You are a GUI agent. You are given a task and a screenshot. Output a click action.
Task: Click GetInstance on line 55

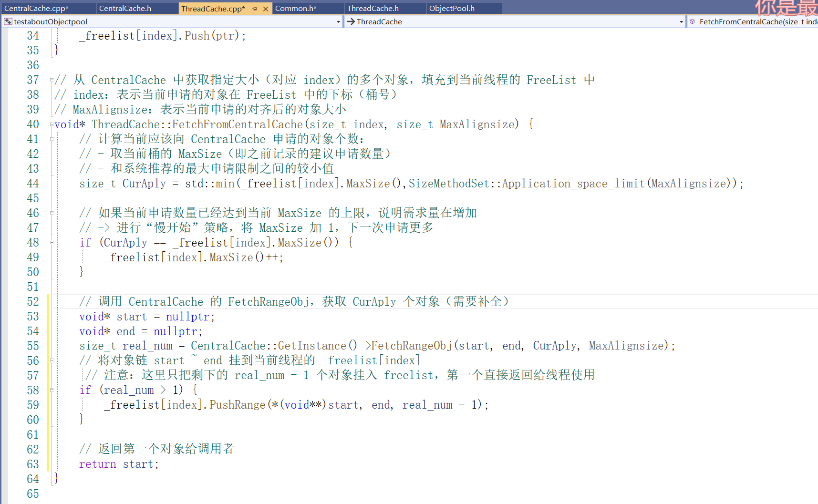(x=312, y=346)
